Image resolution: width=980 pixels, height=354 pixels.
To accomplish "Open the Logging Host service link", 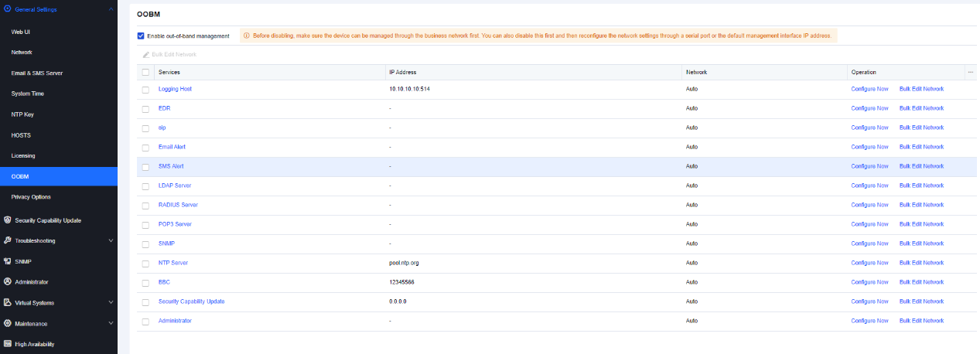I will [175, 89].
